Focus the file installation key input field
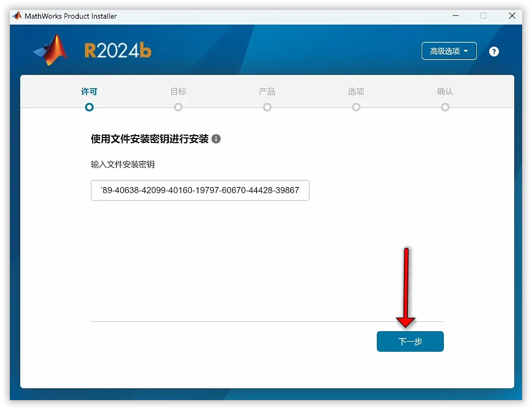 tap(200, 190)
